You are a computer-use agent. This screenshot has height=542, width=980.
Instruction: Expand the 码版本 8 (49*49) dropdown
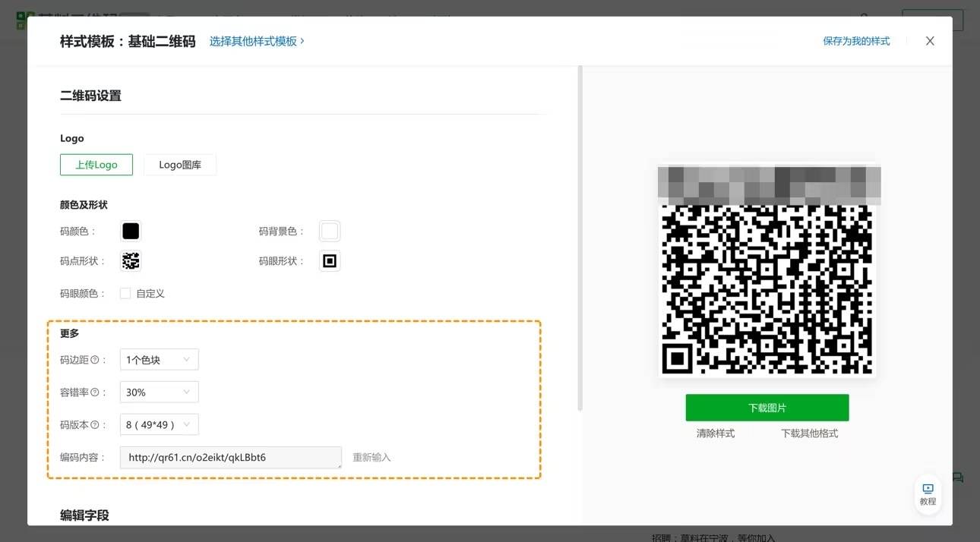coord(160,425)
